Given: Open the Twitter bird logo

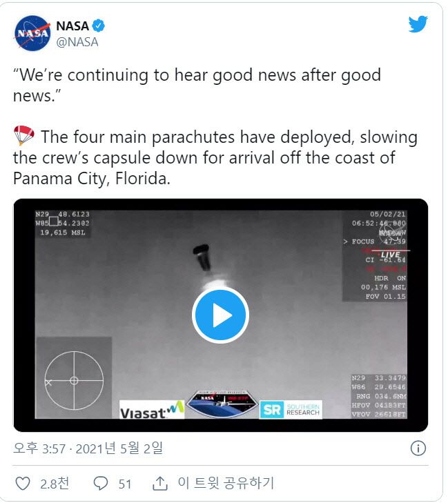Looking at the screenshot, I should (x=418, y=24).
